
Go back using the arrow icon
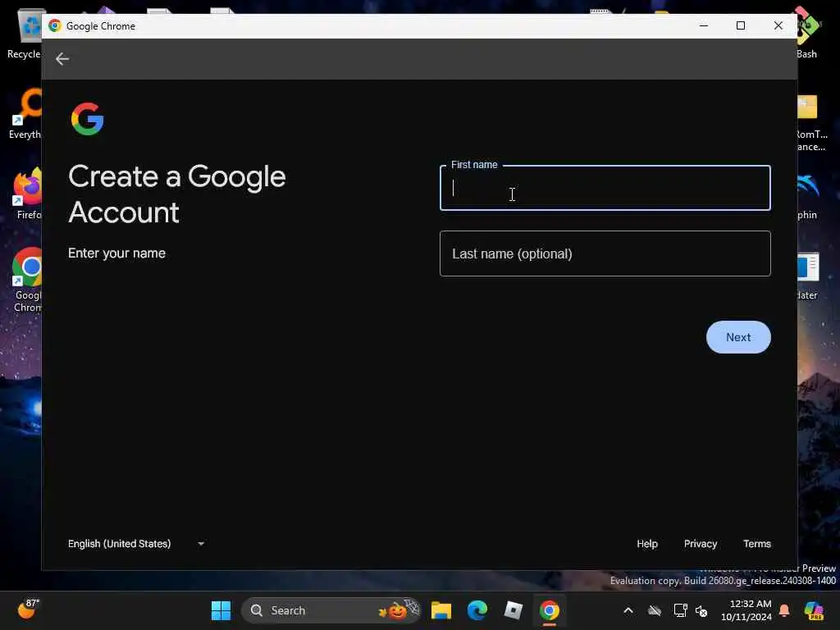(x=62, y=59)
